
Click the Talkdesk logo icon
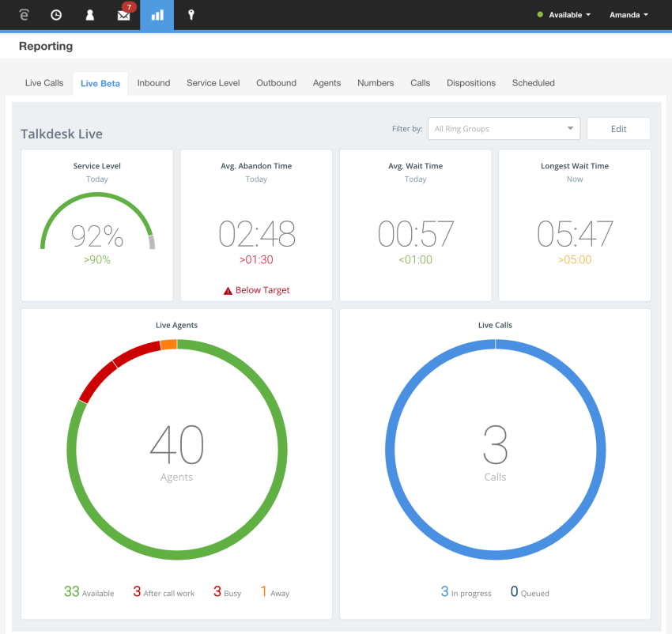click(x=25, y=15)
